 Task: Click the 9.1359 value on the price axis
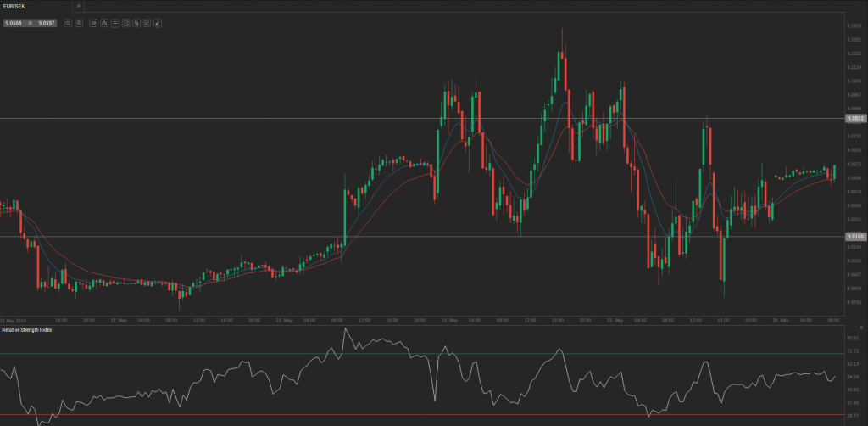(x=854, y=25)
